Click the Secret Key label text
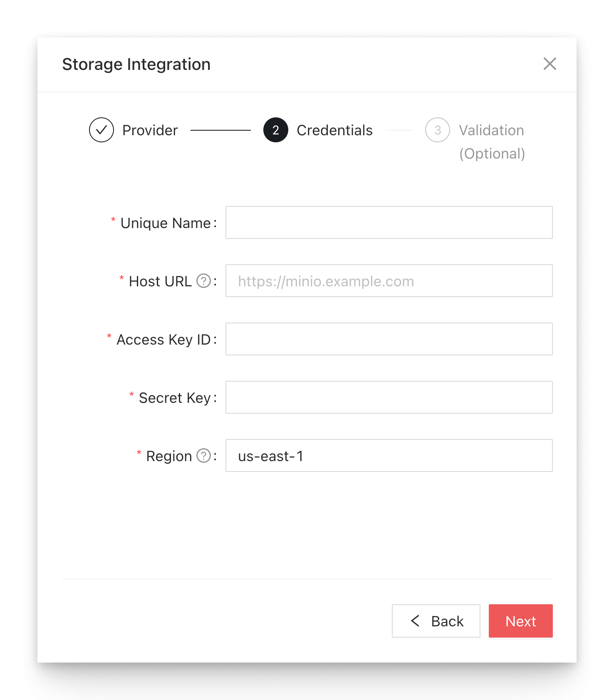The image size is (614, 700). tap(174, 398)
